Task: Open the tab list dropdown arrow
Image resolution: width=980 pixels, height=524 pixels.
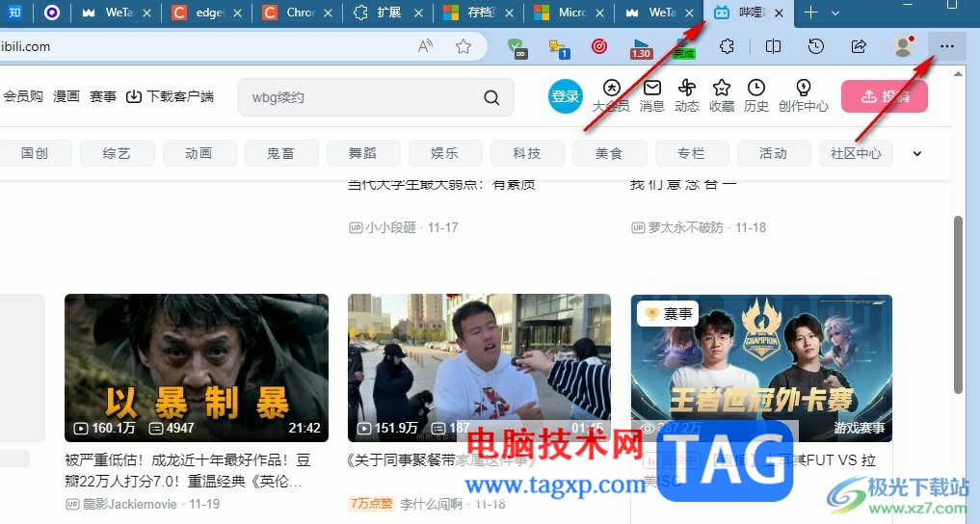Action: point(835,13)
